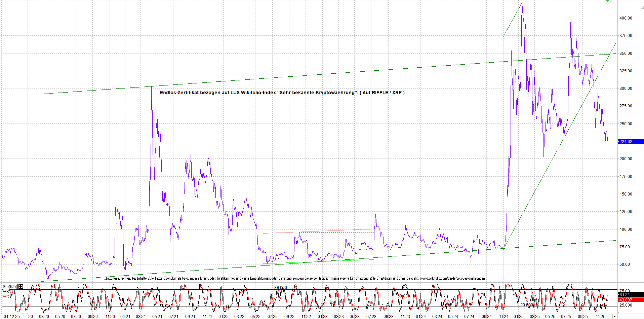Open the wikifolio.com URL in the disclaimer

click(452, 278)
